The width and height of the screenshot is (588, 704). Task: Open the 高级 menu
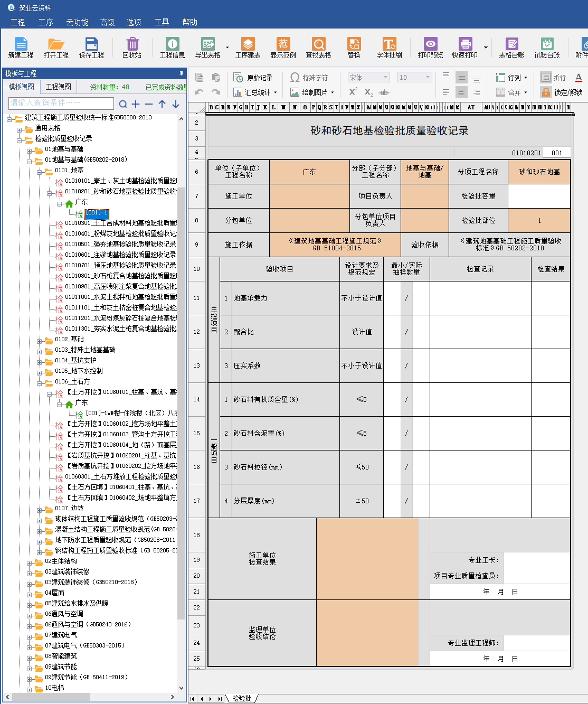[107, 22]
